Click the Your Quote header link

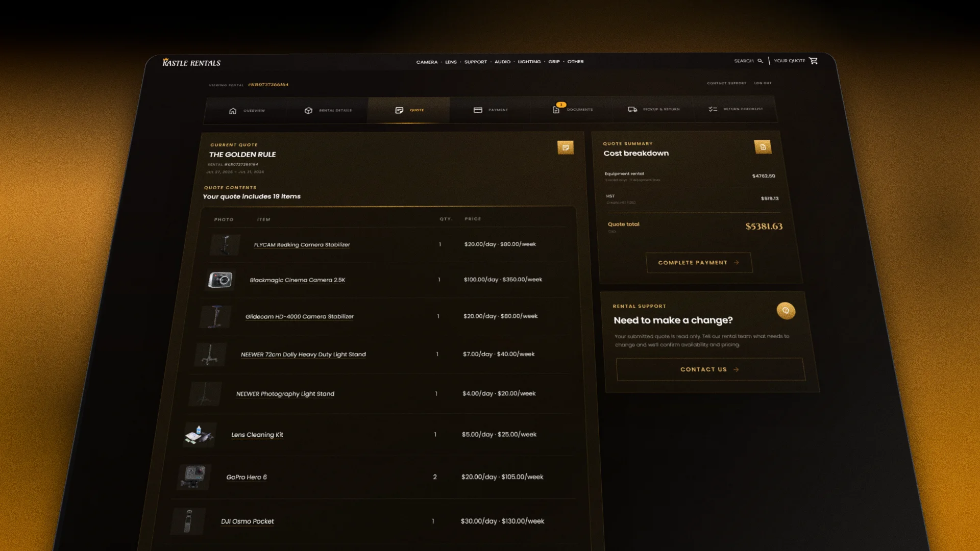click(790, 61)
